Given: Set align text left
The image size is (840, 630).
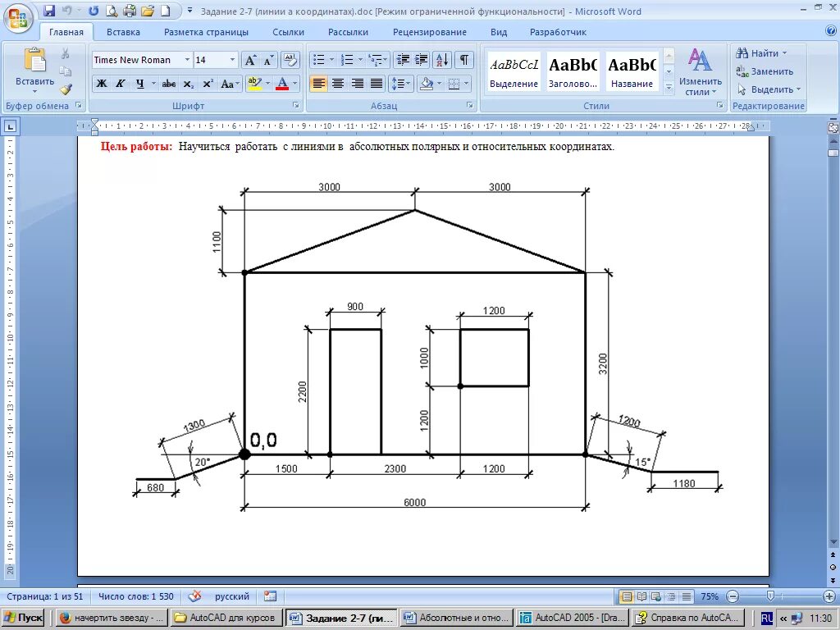Looking at the screenshot, I should pos(318,84).
